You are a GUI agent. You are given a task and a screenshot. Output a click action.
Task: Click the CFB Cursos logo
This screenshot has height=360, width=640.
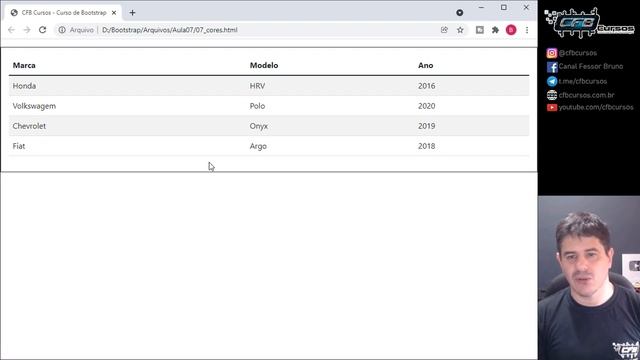[x=589, y=23]
